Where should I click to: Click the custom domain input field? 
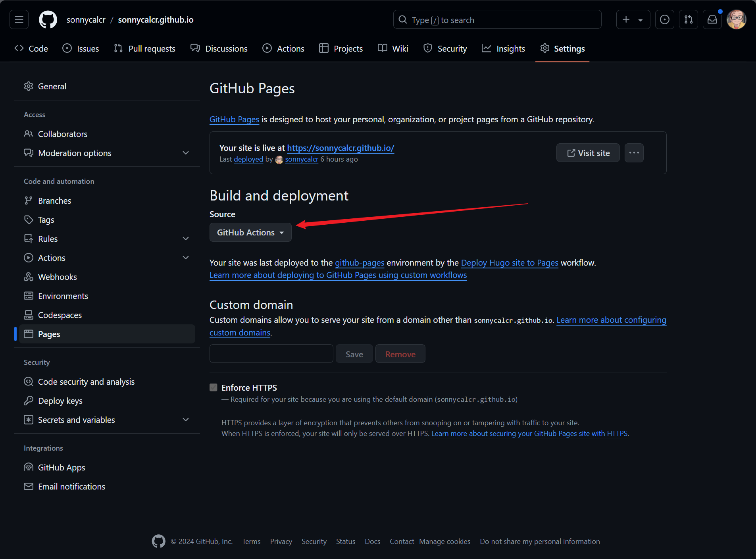tap(271, 354)
